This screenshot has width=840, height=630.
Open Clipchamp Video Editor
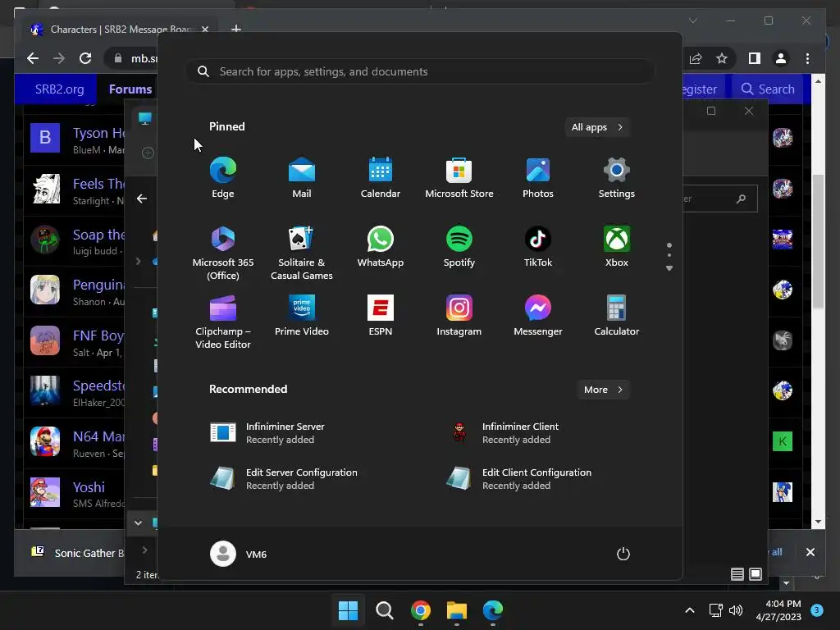(223, 322)
